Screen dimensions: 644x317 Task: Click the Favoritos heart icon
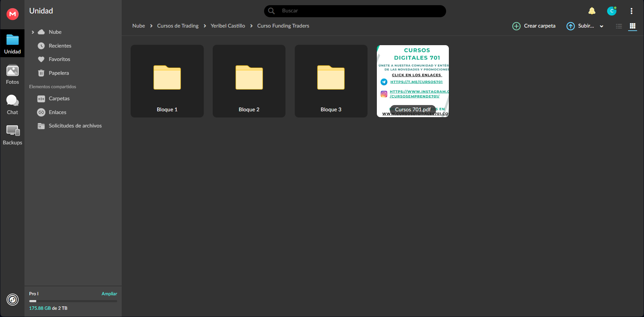[41, 59]
